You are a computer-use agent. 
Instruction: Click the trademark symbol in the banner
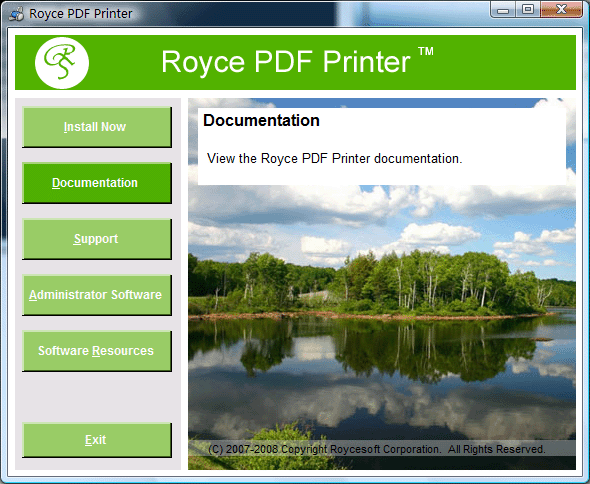(x=426, y=51)
